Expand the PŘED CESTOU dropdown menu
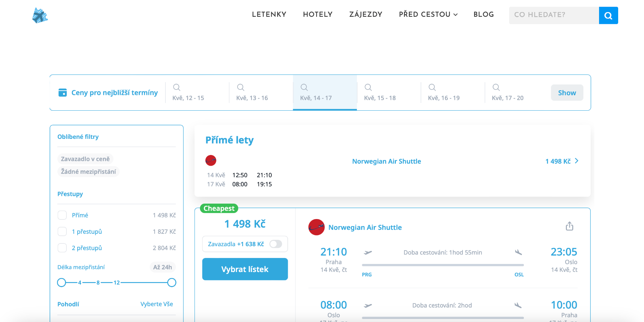The image size is (644, 322). (x=428, y=14)
